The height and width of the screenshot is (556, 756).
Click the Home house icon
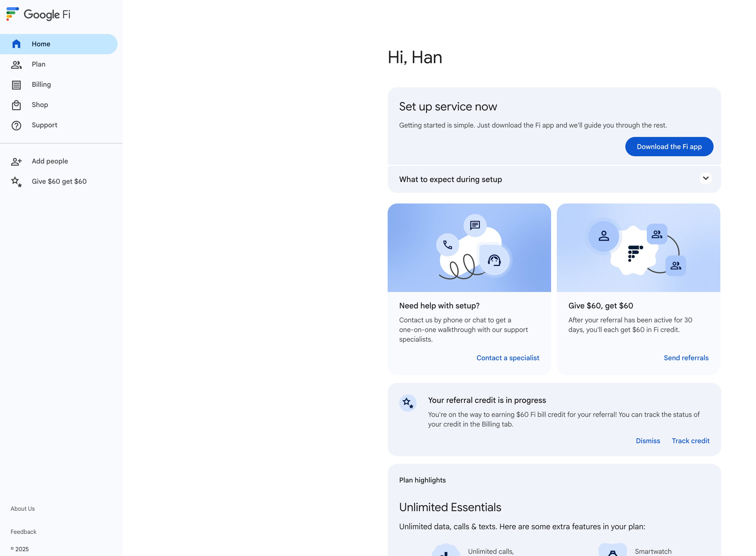point(16,44)
